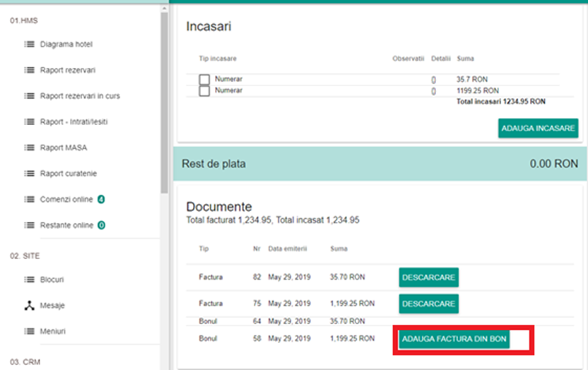The width and height of the screenshot is (588, 370).
Task: Click the list icon beside Raport MASA
Action: (29, 148)
